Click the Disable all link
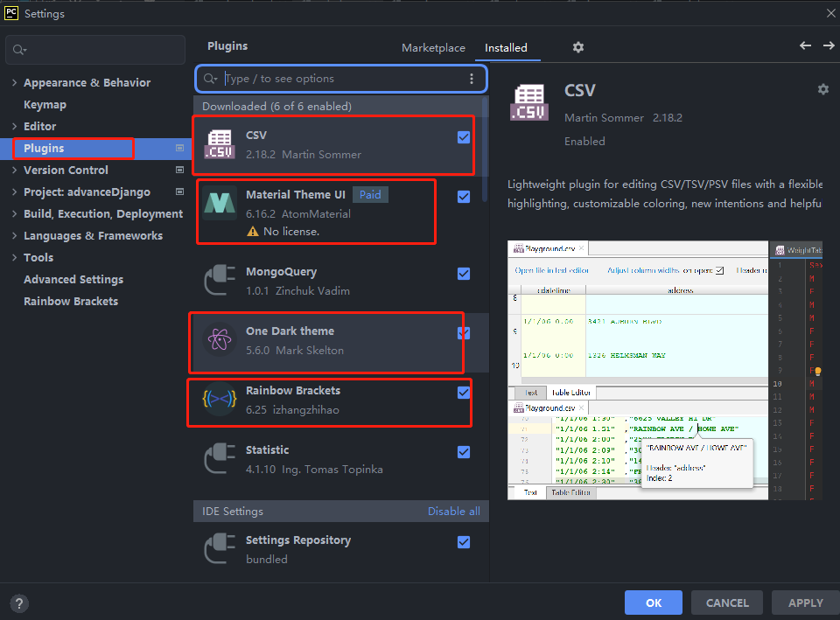This screenshot has width=840, height=620. tap(454, 512)
